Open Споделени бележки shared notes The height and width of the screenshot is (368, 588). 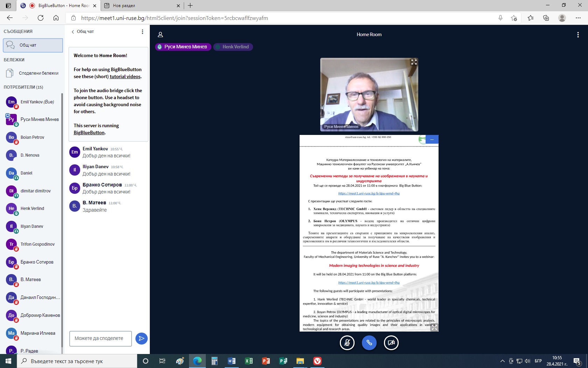click(x=38, y=73)
